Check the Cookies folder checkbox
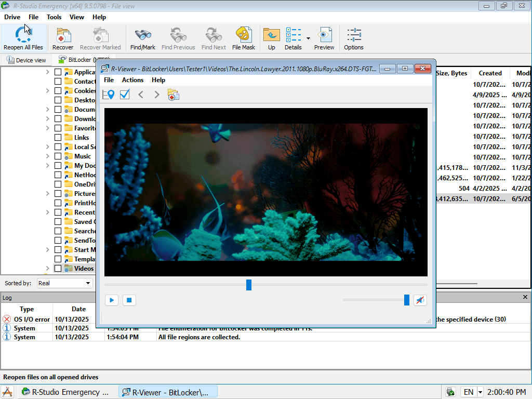Viewport: 532px width, 399px height. [x=58, y=91]
